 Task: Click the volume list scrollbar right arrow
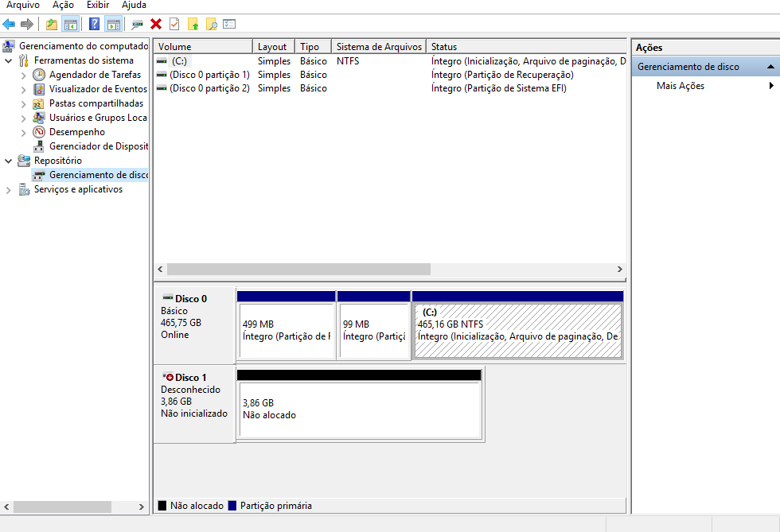coord(619,269)
